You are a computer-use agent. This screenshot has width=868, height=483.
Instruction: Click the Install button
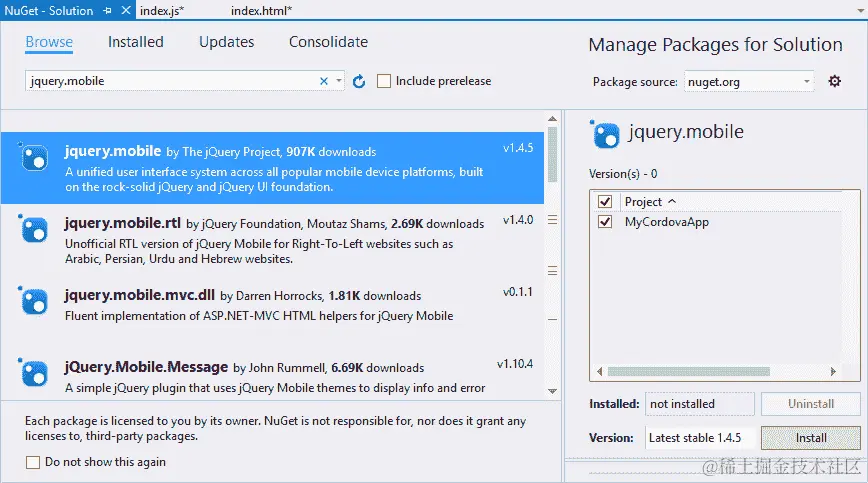pyautogui.click(x=811, y=438)
